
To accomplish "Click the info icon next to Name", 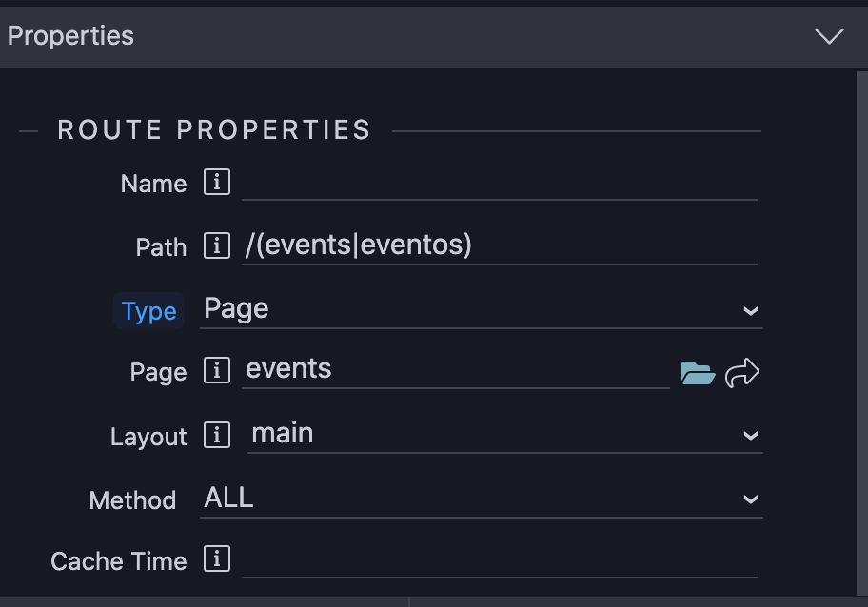I will pyautogui.click(x=217, y=182).
